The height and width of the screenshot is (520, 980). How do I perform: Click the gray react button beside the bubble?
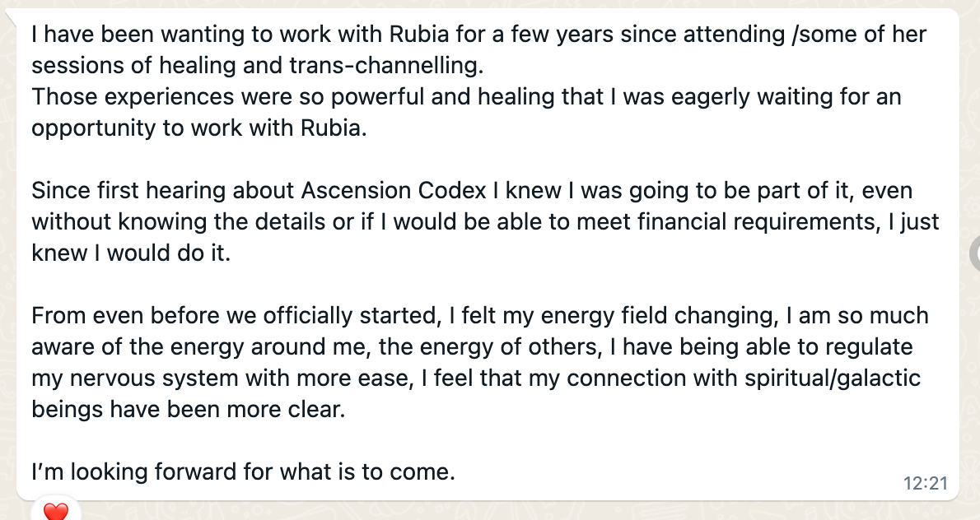(x=975, y=253)
